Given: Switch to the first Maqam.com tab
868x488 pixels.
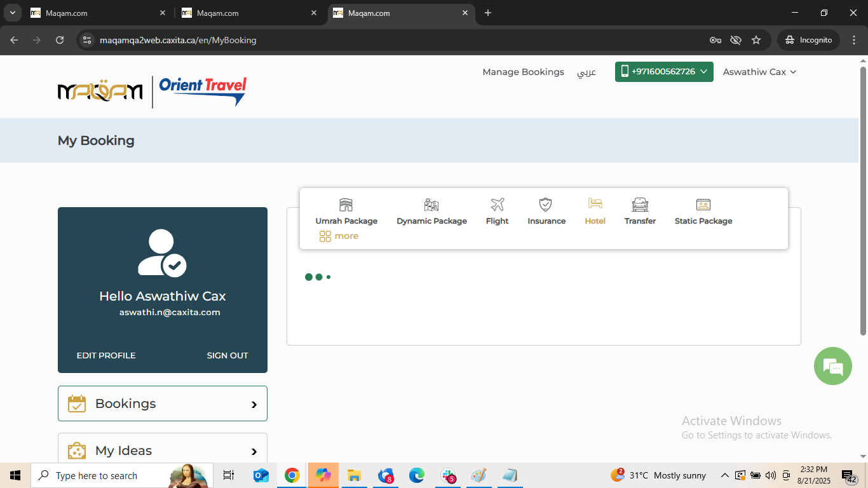Looking at the screenshot, I should point(95,13).
